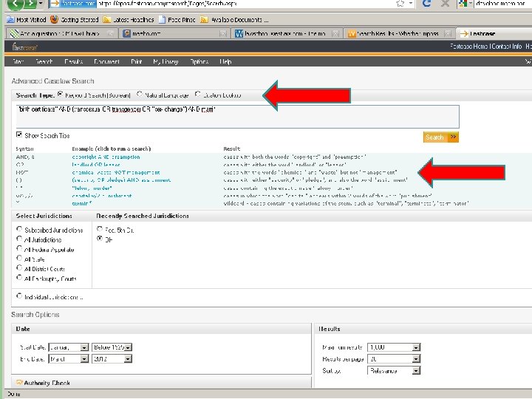Select All Jurisdictions radio button
This screenshot has width=532, height=399.
pos(19,239)
